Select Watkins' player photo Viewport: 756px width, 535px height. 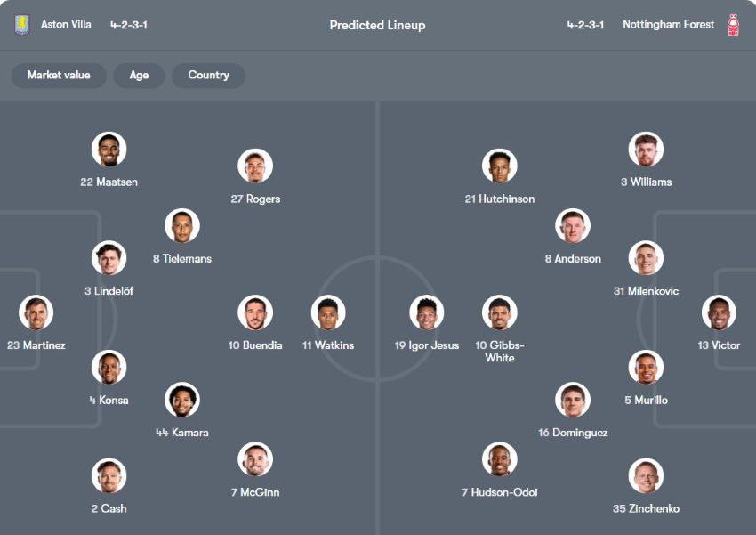point(328,313)
